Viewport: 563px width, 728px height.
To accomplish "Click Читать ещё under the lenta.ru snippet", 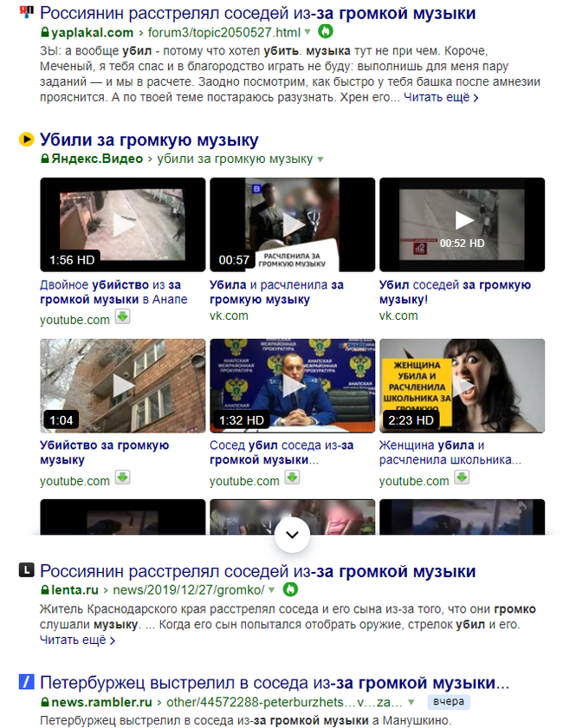I will 77,640.
